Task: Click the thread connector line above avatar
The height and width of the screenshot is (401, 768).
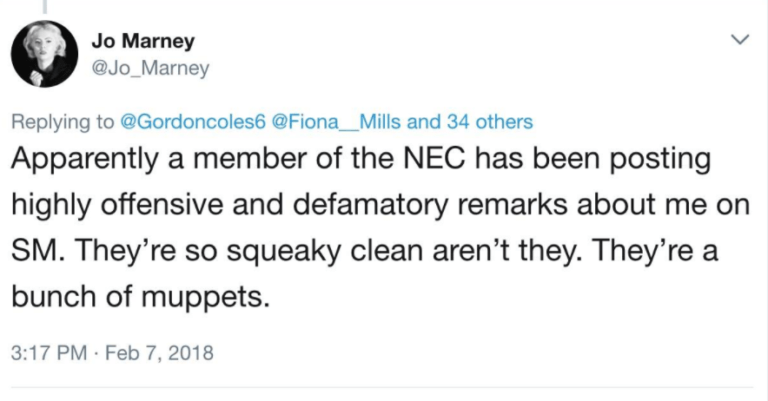Action: point(45,6)
